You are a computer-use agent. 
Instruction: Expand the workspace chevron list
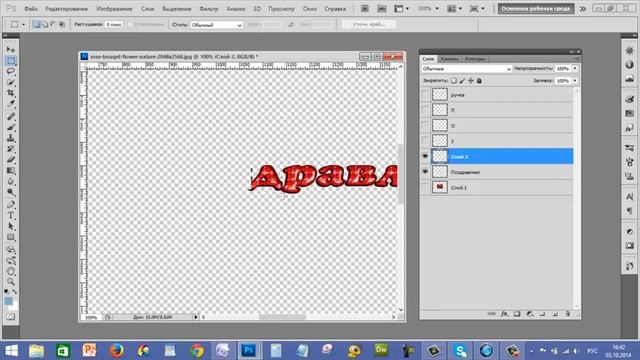click(583, 9)
